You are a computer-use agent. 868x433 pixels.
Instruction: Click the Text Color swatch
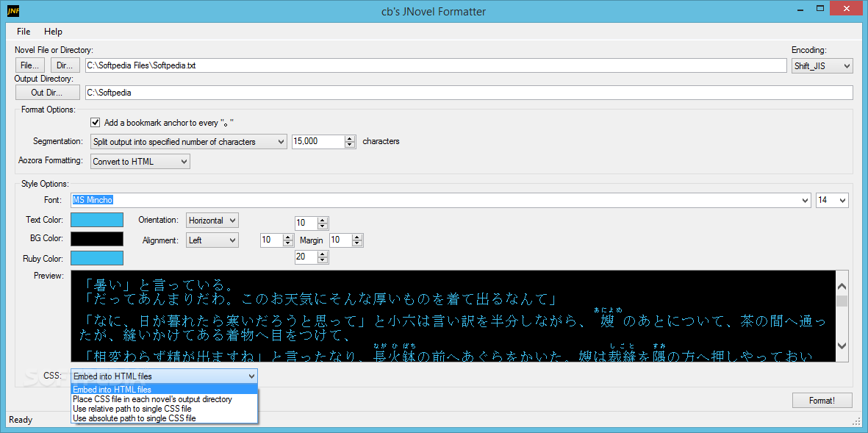(97, 220)
